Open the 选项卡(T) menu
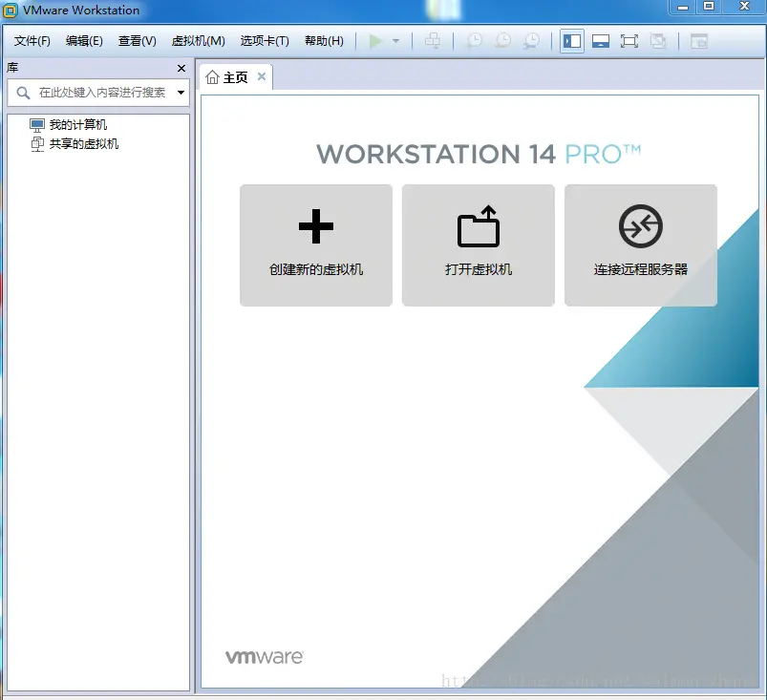767x700 pixels. (x=265, y=41)
